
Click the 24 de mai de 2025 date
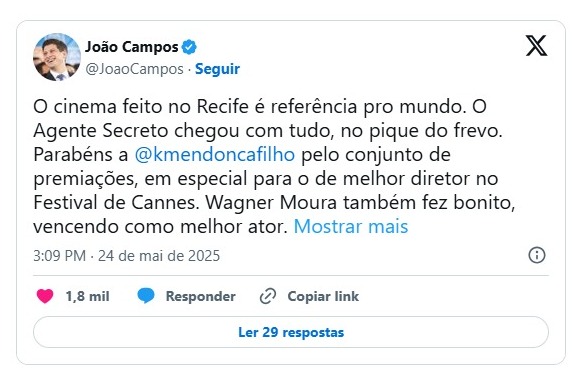159,256
